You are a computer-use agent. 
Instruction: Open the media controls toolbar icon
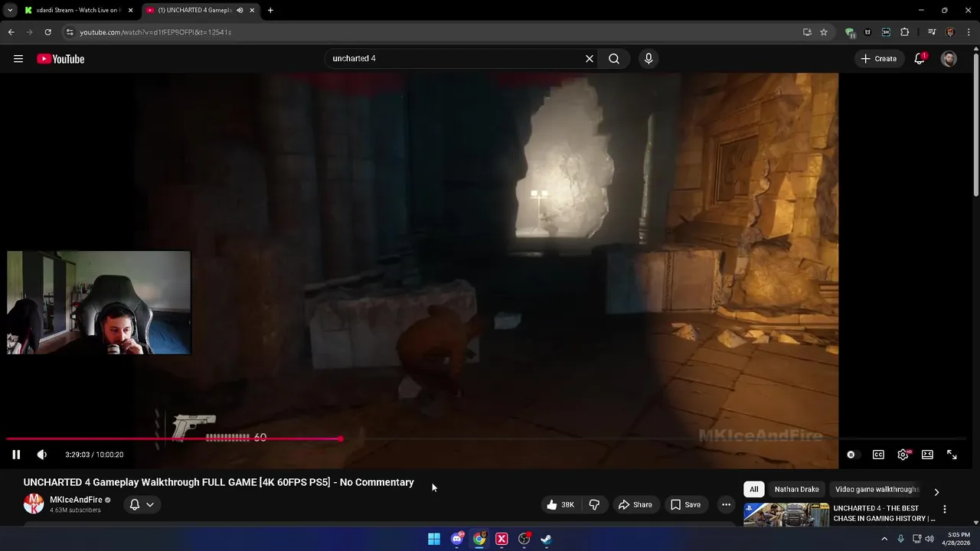[x=932, y=32]
